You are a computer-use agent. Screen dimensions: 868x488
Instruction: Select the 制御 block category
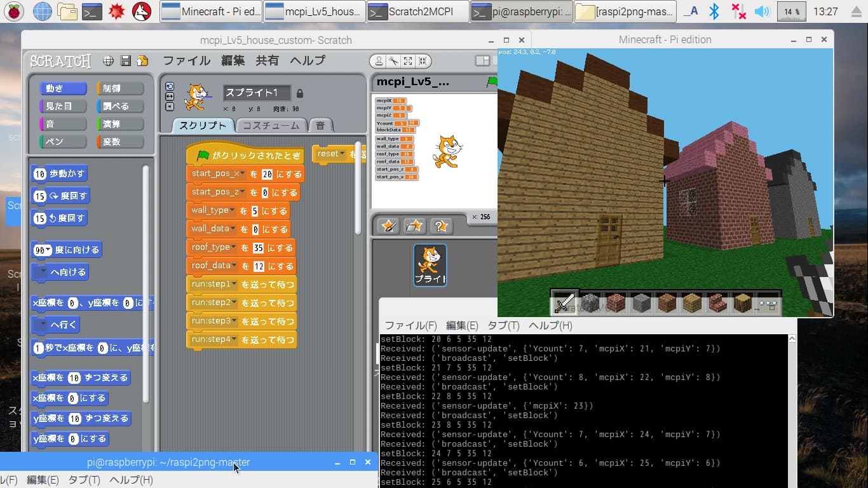coord(119,87)
